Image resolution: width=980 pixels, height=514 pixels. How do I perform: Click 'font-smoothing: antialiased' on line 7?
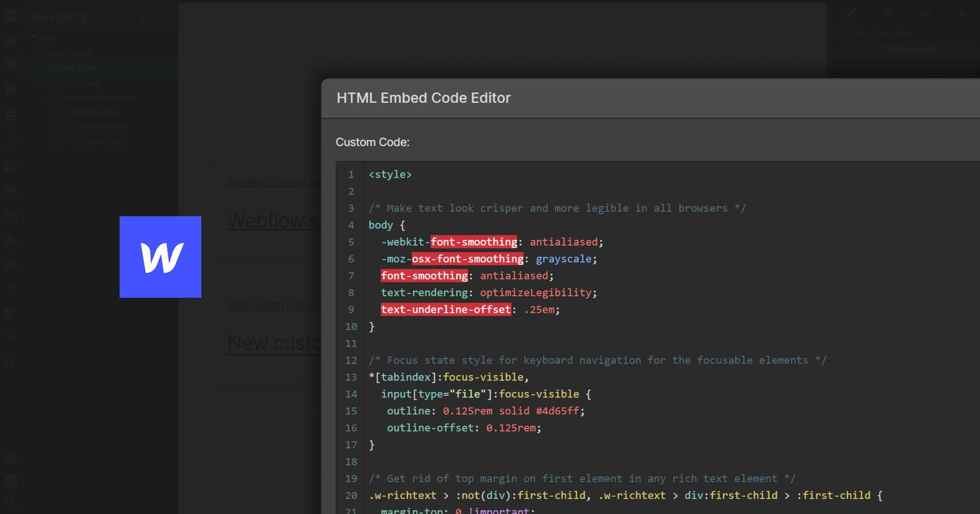pos(467,276)
